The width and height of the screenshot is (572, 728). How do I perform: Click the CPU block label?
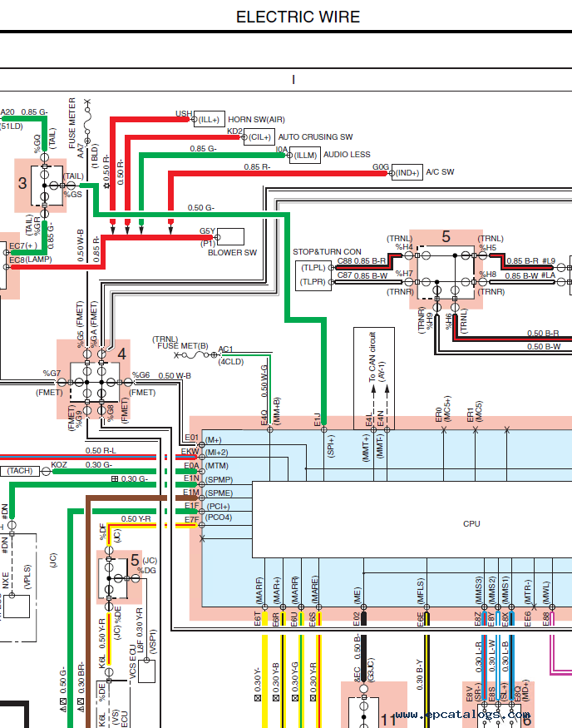click(x=471, y=523)
